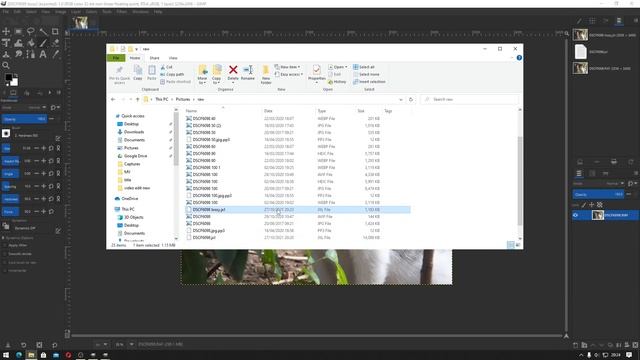The width and height of the screenshot is (640, 360).
Task: Toggle lock alpha channel in Layers panel
Action: pyautogui.click(x=600, y=205)
